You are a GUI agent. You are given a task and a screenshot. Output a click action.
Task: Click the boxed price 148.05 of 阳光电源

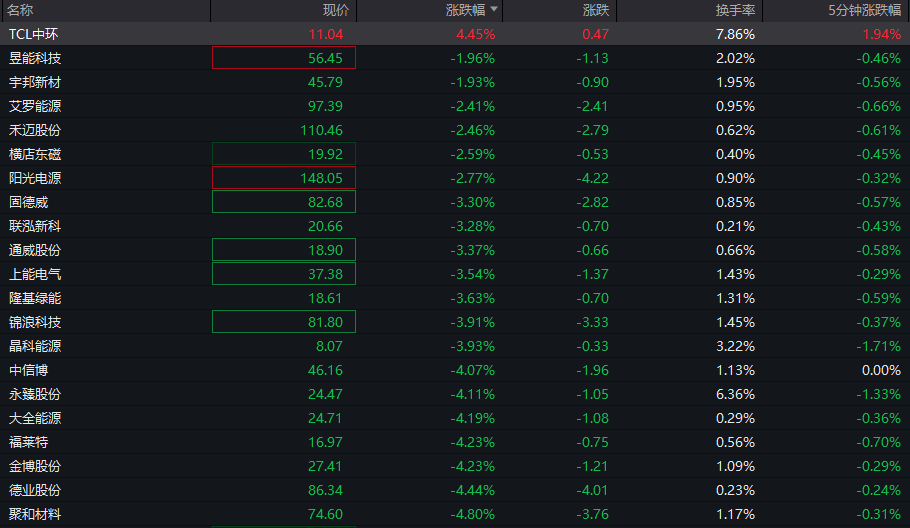(284, 178)
